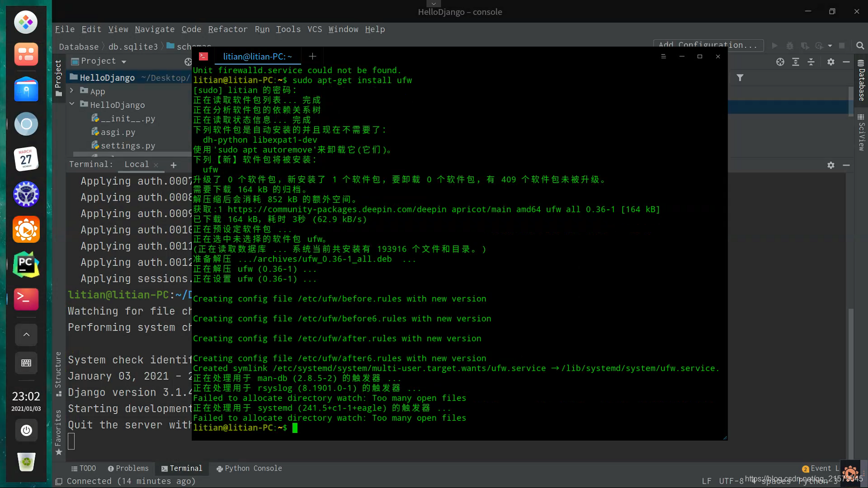The height and width of the screenshot is (488, 868).
Task: Click the Run play icon in toolbar
Action: point(775,45)
